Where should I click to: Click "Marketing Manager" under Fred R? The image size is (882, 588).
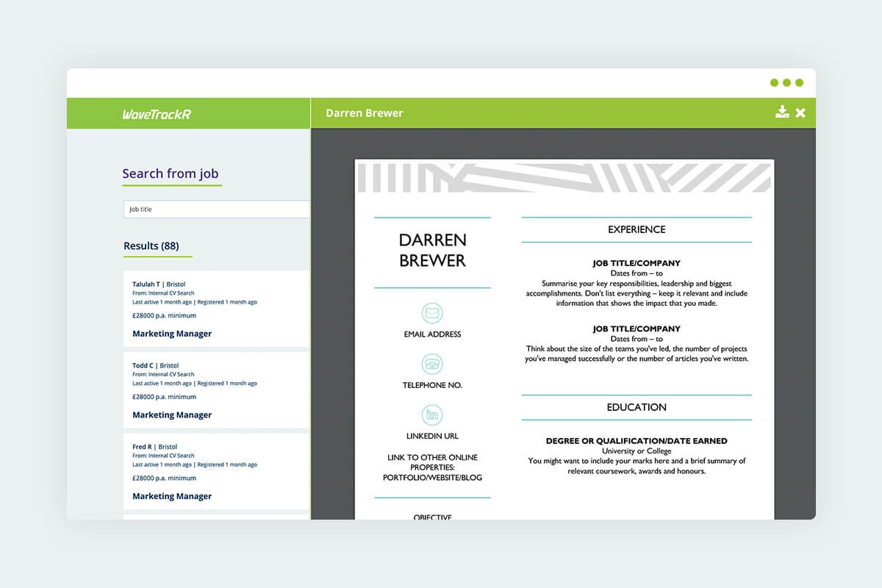pyautogui.click(x=171, y=496)
